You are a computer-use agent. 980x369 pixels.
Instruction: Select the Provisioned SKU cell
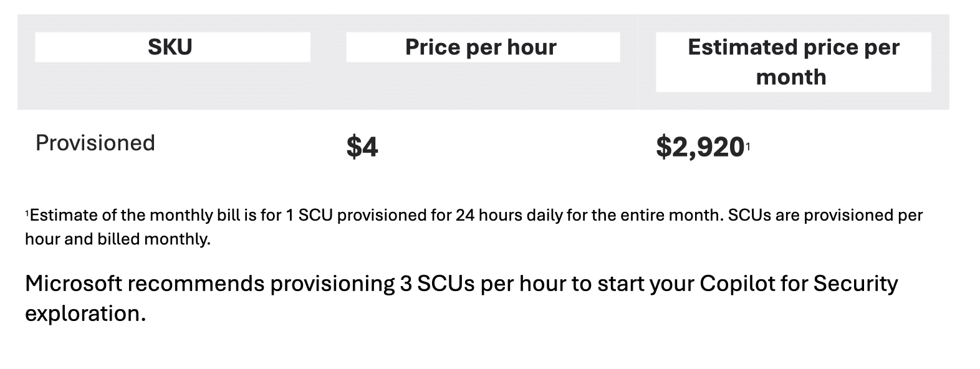95,143
